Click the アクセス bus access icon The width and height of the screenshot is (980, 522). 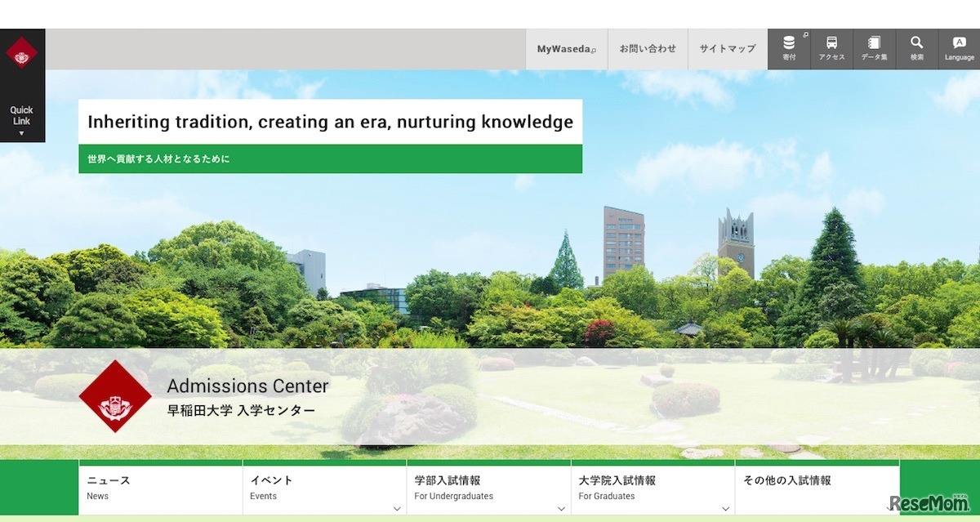tap(831, 48)
